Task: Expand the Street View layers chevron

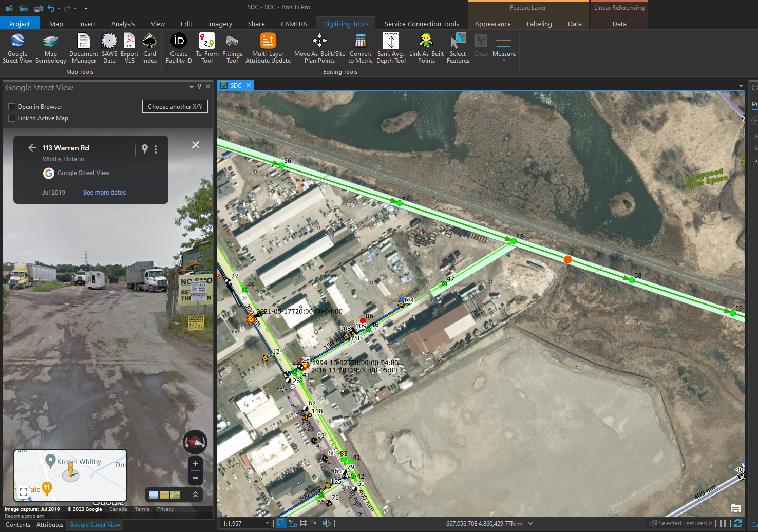Action: [195, 495]
